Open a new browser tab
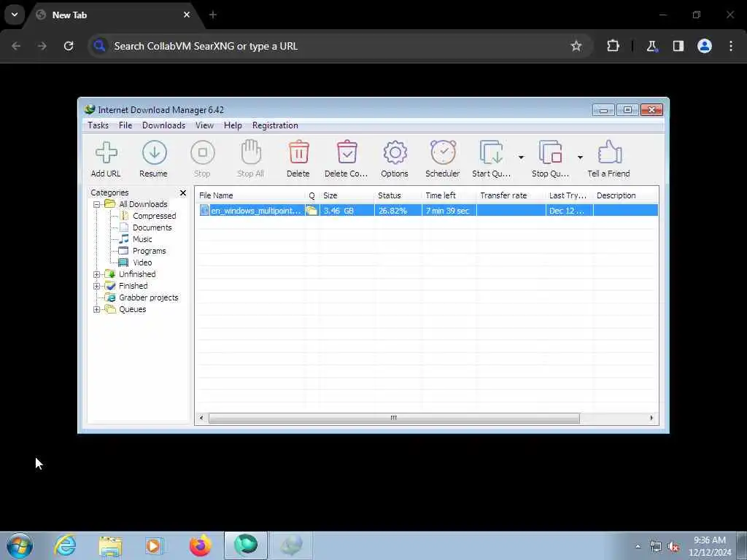Image resolution: width=747 pixels, height=560 pixels. click(x=213, y=15)
